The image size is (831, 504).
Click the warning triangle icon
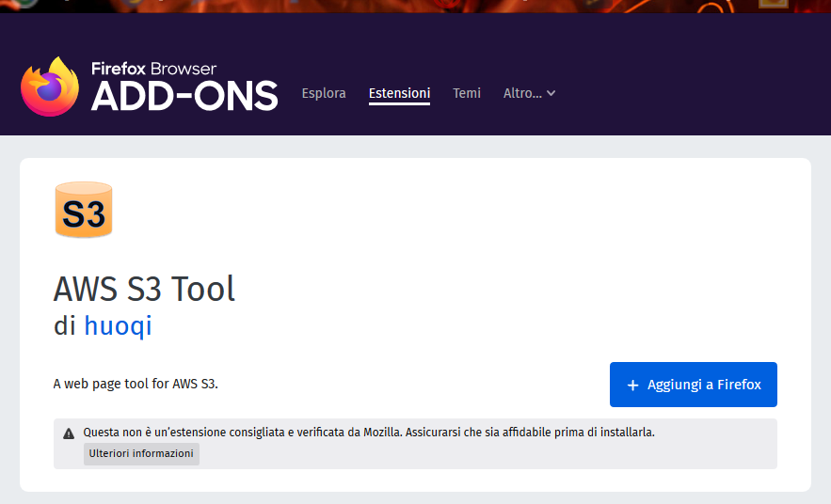(x=69, y=433)
